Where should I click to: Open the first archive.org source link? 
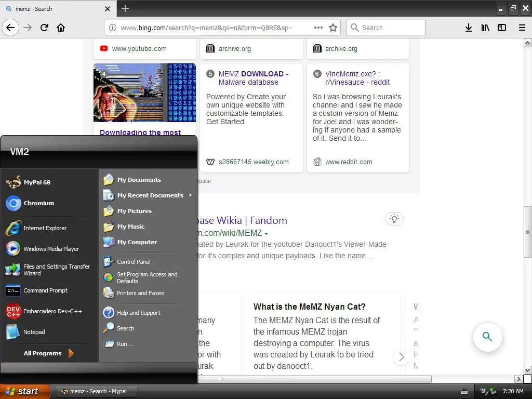pos(234,48)
